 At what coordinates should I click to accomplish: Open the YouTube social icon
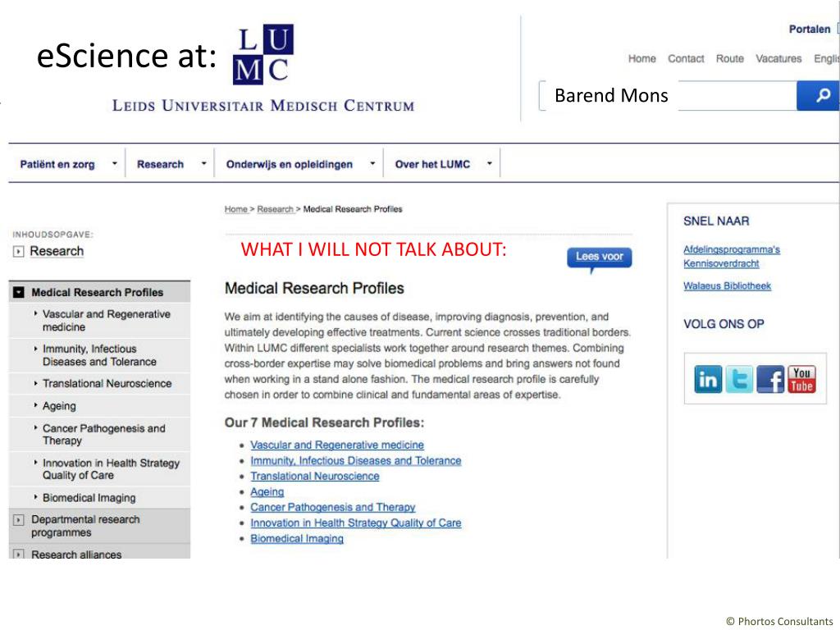click(x=801, y=379)
